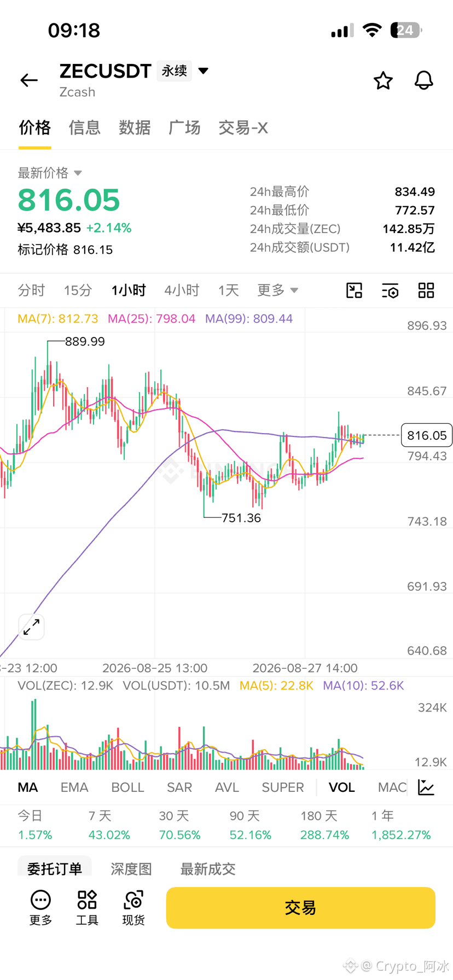453x980 pixels.
Task: Tap the MA(99): 809.44 legend
Action: click(249, 319)
